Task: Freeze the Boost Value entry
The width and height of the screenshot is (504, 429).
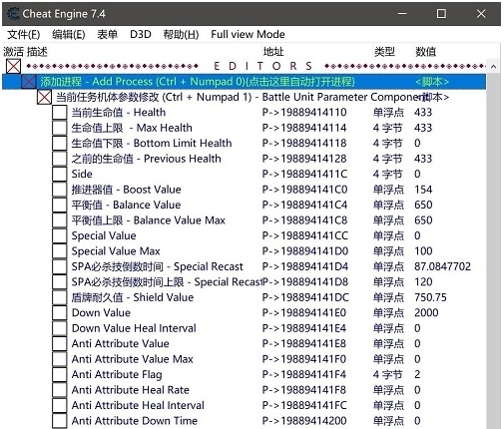Action: pyautogui.click(x=60, y=190)
